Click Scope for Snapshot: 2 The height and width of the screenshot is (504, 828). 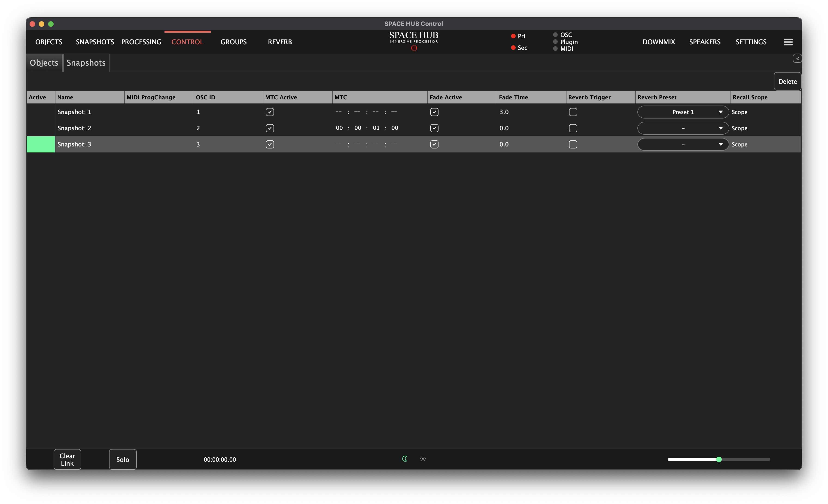coord(739,128)
